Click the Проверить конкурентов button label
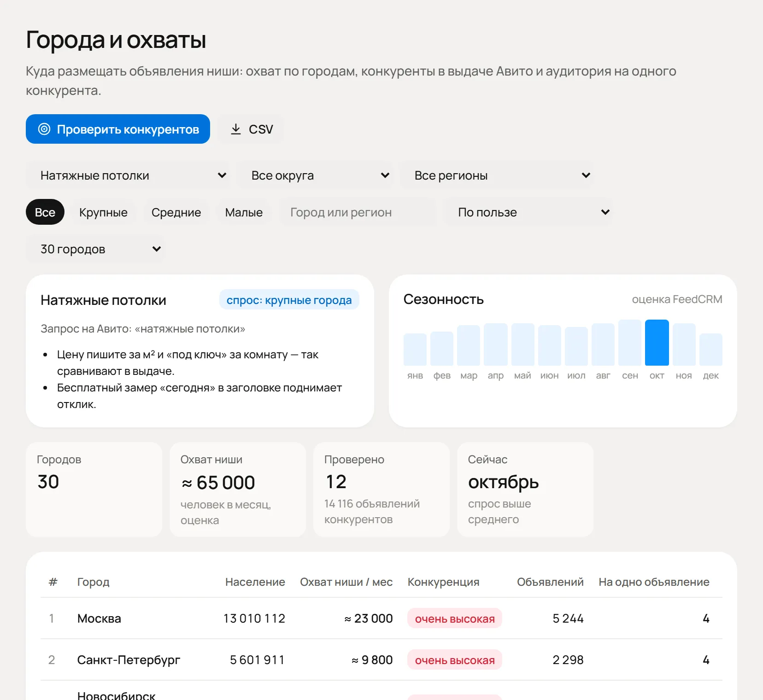The width and height of the screenshot is (763, 700). click(x=128, y=129)
